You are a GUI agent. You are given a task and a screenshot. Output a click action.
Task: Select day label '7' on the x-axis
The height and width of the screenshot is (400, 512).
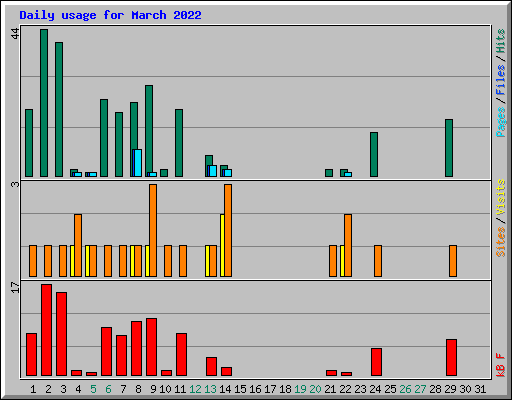[x=123, y=389]
